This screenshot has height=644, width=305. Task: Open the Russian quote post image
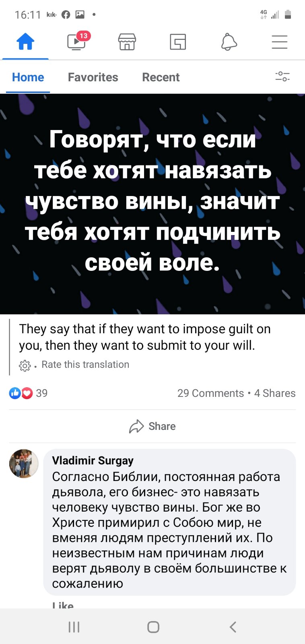click(152, 204)
